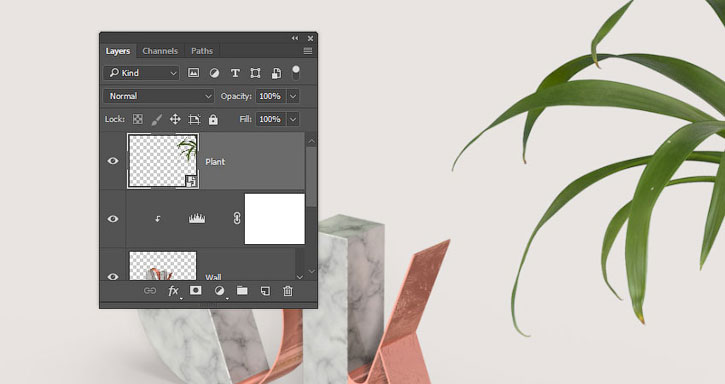Lock layer position
Screen dimensions: 725x384
click(175, 119)
